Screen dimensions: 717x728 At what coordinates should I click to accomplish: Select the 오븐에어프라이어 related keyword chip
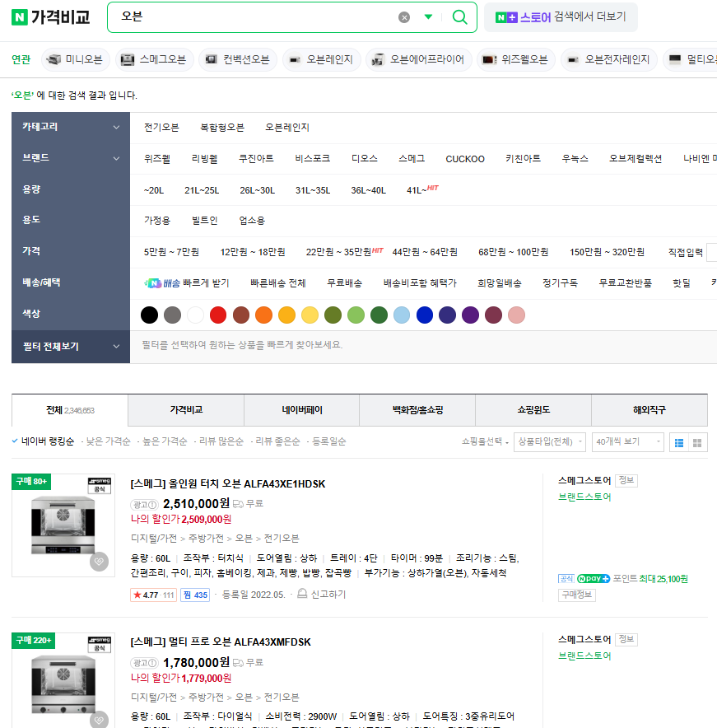(x=419, y=59)
